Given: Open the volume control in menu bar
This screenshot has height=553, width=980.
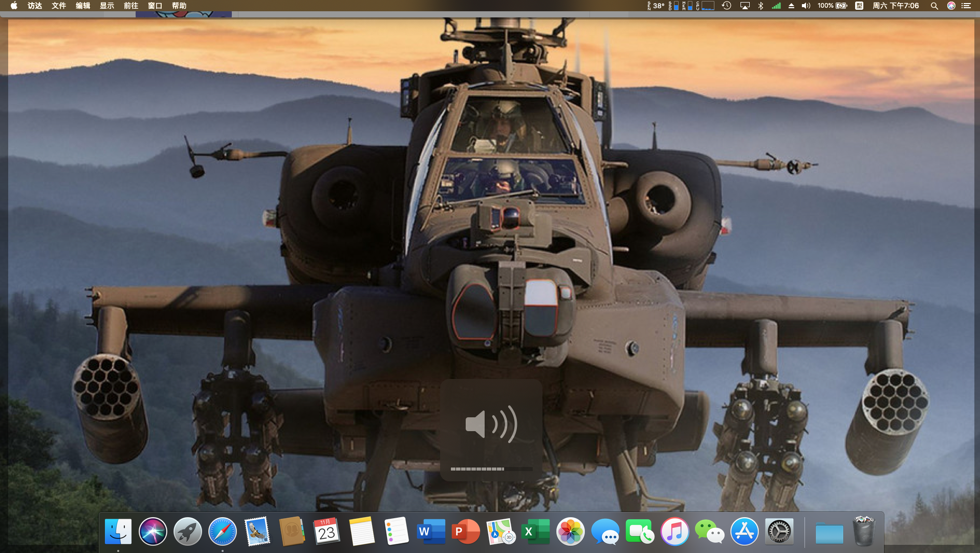Looking at the screenshot, I should (x=806, y=6).
